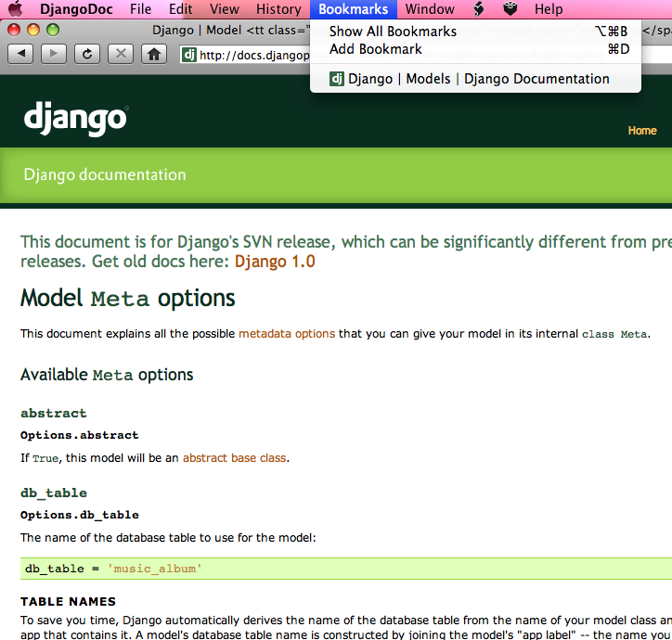Click the window title text in the title bar
This screenshot has width=672, height=640.
tap(230, 31)
